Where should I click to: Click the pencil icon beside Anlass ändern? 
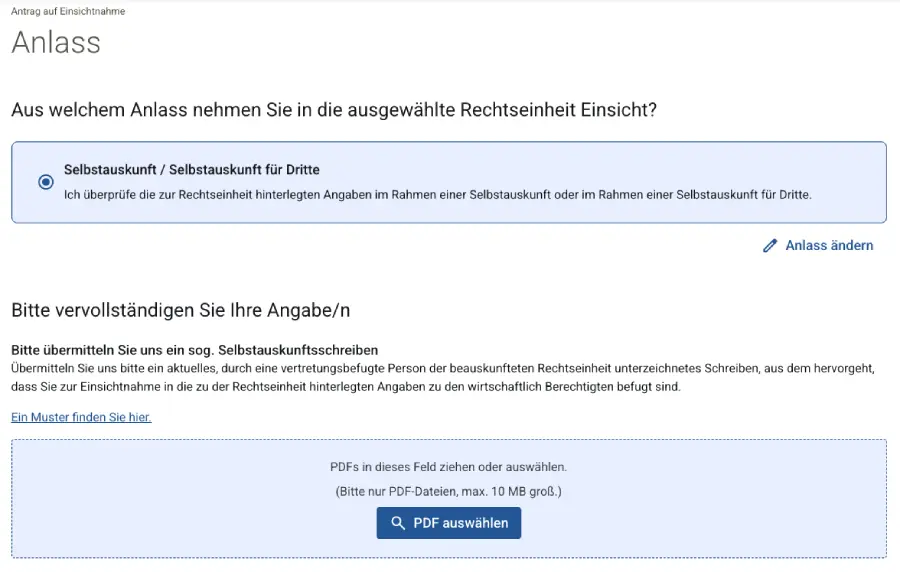pos(770,246)
